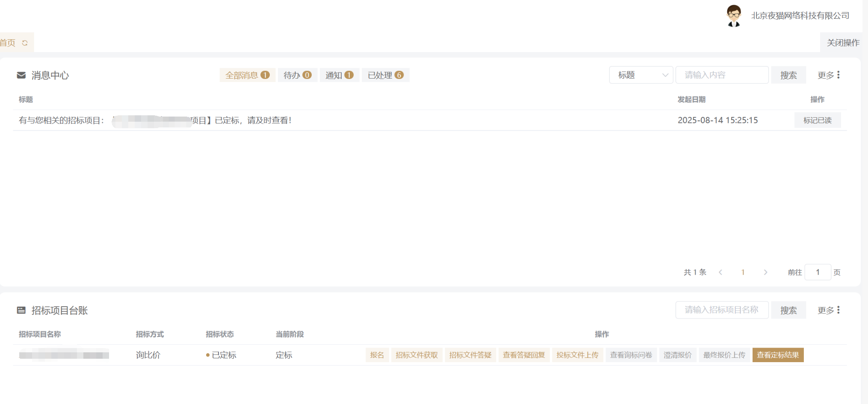Screen dimensions: 868x404
Task: Go to next page arrow
Action: click(765, 272)
